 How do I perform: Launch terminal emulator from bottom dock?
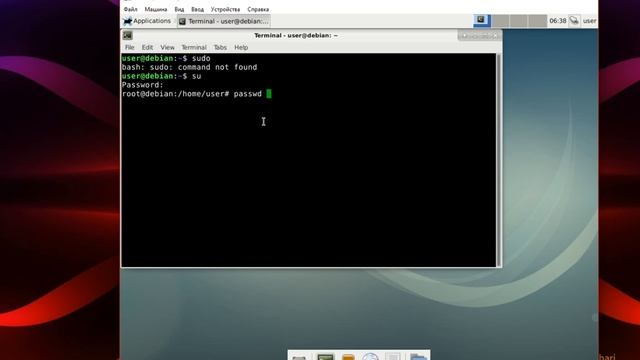(x=325, y=357)
